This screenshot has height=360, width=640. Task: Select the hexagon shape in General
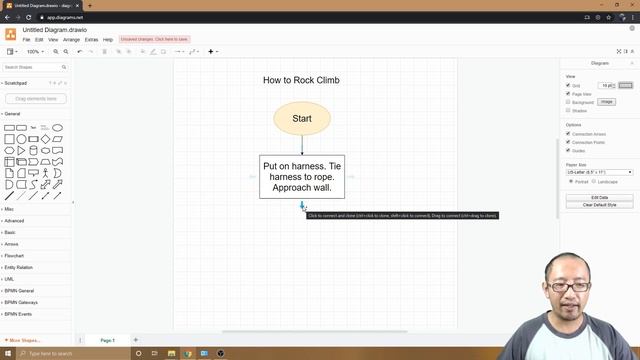tap(9, 151)
